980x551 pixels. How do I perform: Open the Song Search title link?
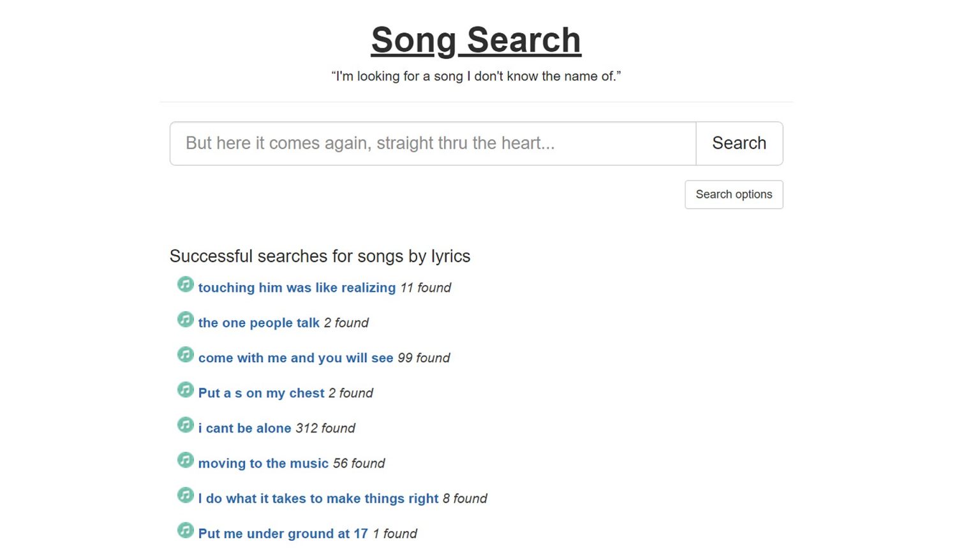tap(476, 40)
